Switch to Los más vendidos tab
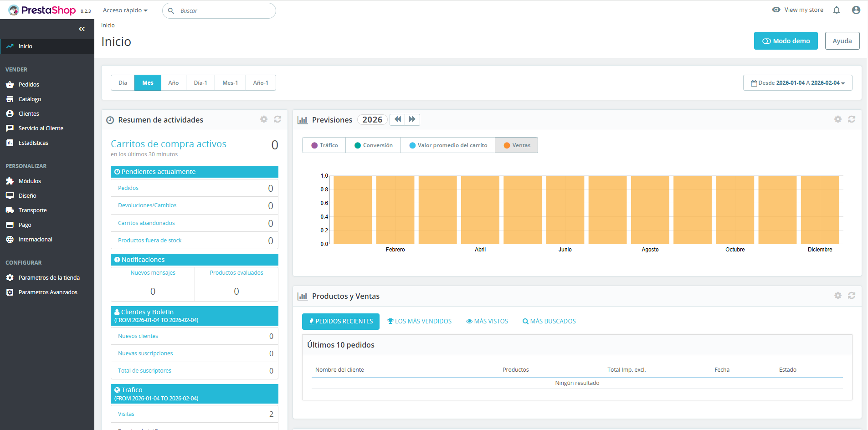This screenshot has width=868, height=430. click(x=419, y=322)
